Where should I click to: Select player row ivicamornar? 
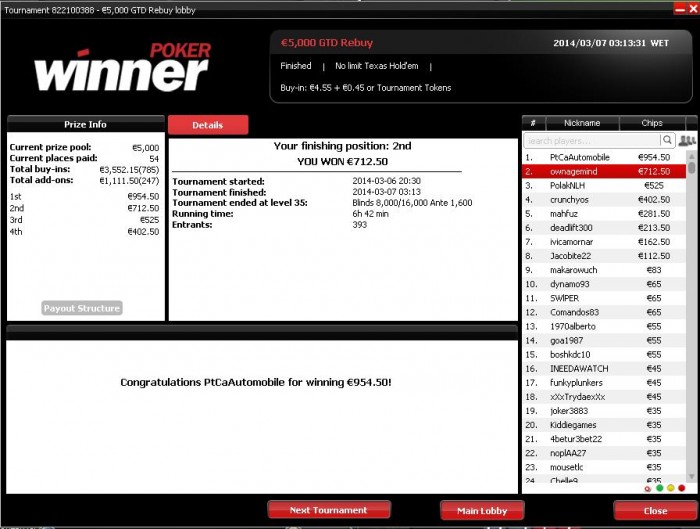coord(604,242)
